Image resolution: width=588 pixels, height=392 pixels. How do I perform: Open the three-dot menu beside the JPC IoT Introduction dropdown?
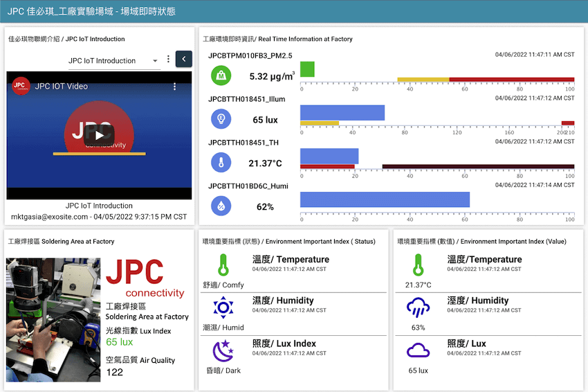click(168, 59)
